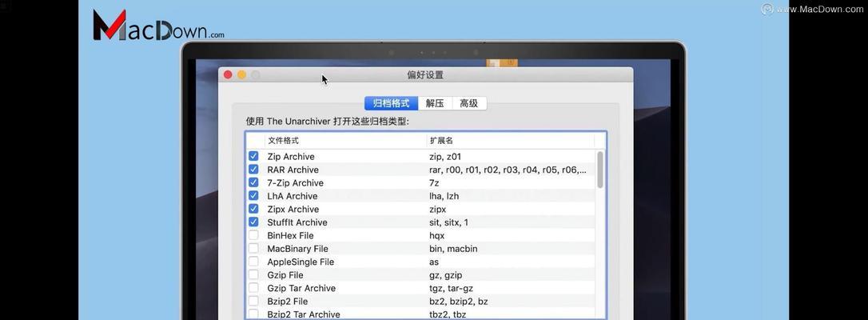Uncheck the Zipx Archive checkbox
Screen dimensions: 868x320
tap(253, 210)
